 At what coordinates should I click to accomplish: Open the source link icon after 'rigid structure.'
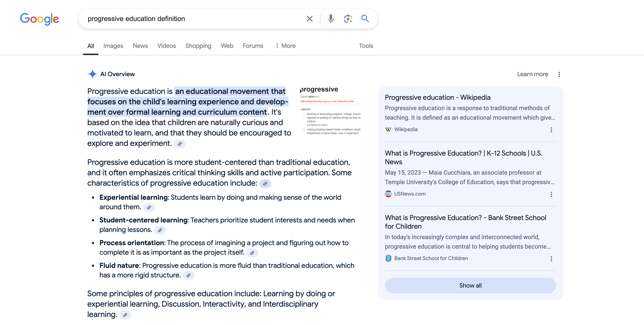(x=189, y=275)
